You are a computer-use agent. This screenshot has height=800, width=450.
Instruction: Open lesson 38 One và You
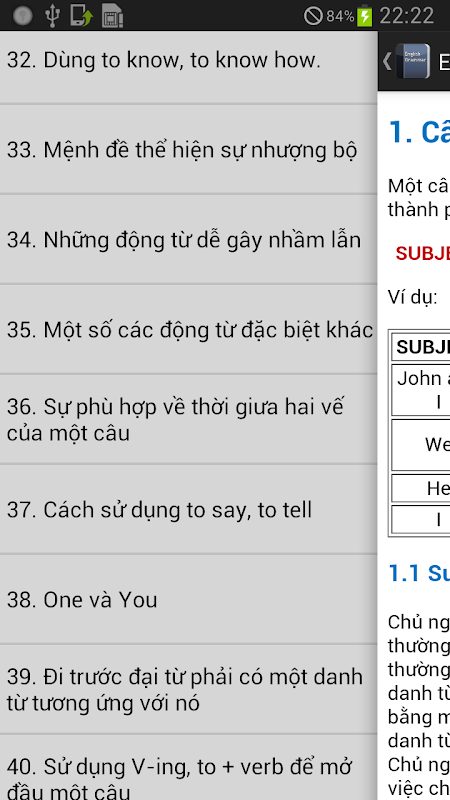pyautogui.click(x=188, y=598)
